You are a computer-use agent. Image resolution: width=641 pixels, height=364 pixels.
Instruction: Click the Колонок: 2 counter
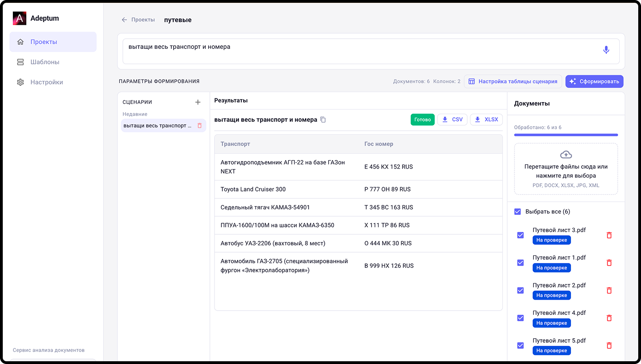pyautogui.click(x=447, y=81)
